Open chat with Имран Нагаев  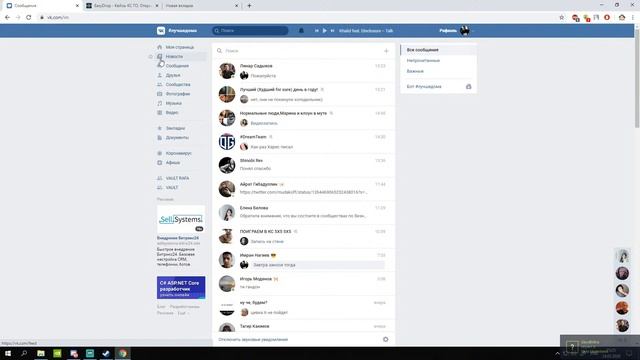(303, 260)
